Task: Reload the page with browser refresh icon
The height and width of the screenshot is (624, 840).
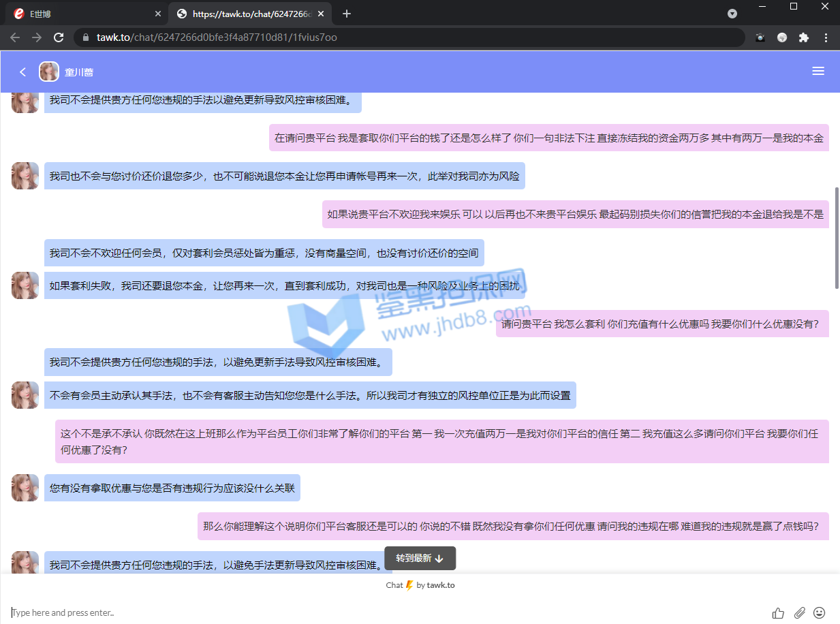Action: 59,37
